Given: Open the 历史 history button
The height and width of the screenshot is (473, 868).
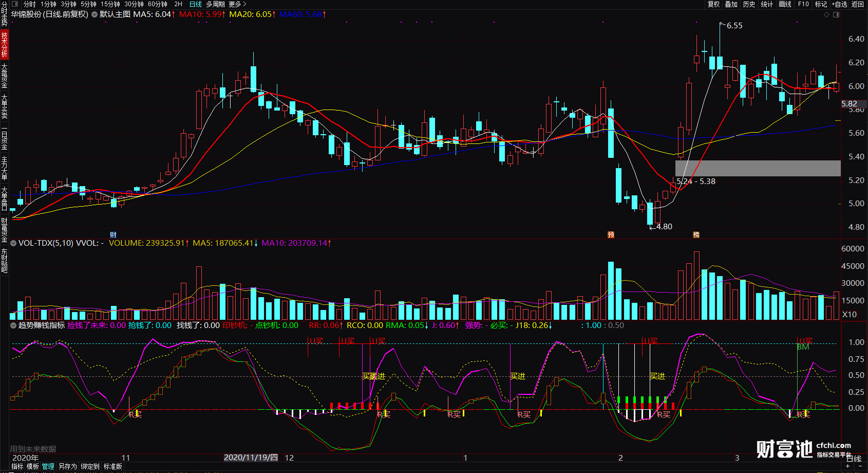Looking at the screenshot, I should click(749, 4).
